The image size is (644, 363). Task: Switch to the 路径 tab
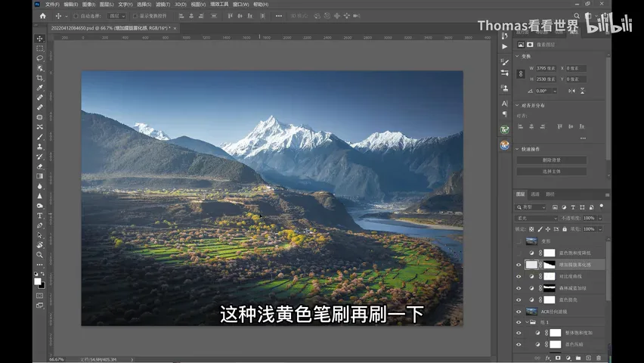click(550, 194)
